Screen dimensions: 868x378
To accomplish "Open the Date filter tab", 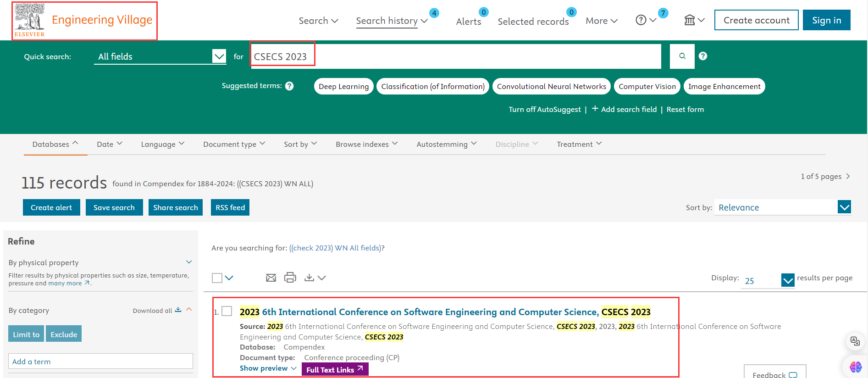I will pyautogui.click(x=110, y=144).
